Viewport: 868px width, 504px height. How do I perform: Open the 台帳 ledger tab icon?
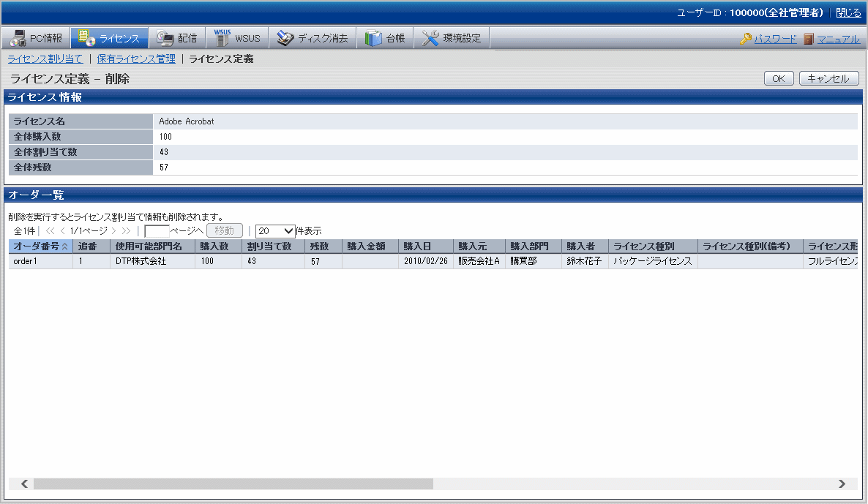[x=373, y=38]
